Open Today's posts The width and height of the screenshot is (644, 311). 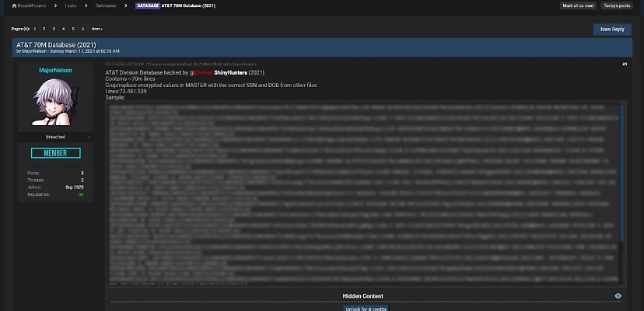[x=617, y=5]
